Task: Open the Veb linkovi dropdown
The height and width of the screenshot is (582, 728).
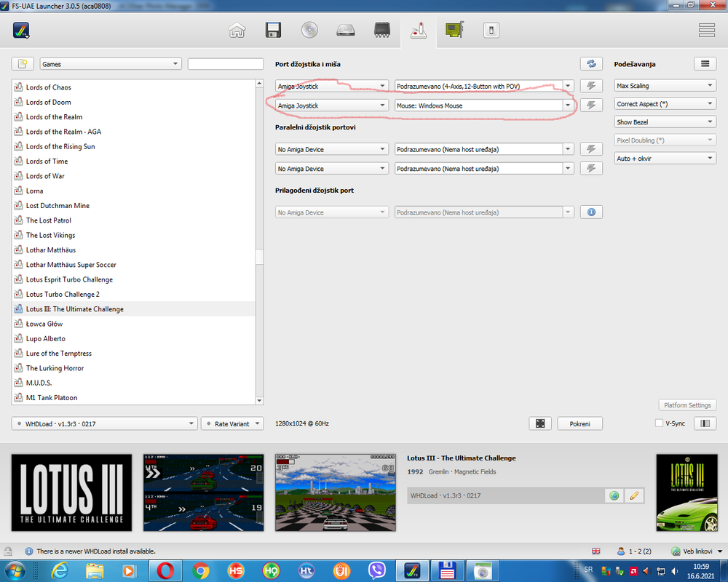Action: (697, 551)
